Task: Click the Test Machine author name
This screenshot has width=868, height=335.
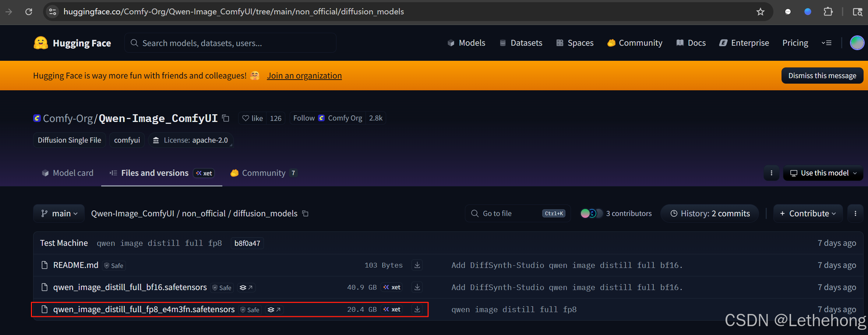Action: click(64, 243)
